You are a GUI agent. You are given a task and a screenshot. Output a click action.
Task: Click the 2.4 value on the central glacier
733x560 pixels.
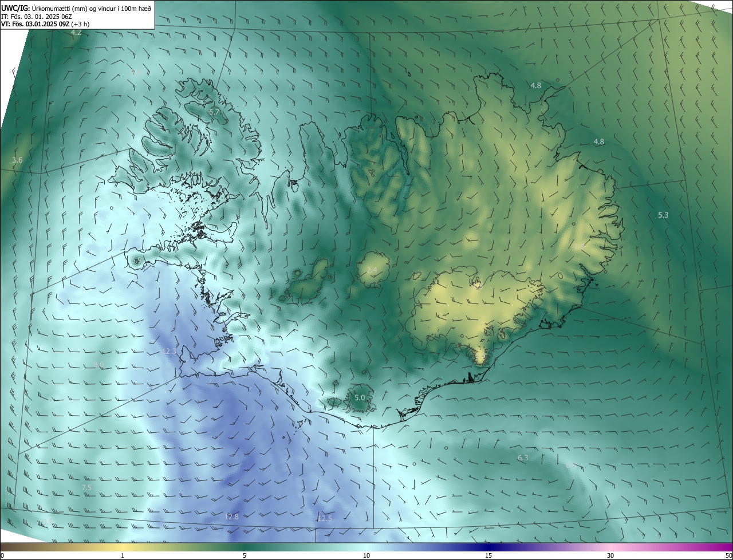(372, 270)
